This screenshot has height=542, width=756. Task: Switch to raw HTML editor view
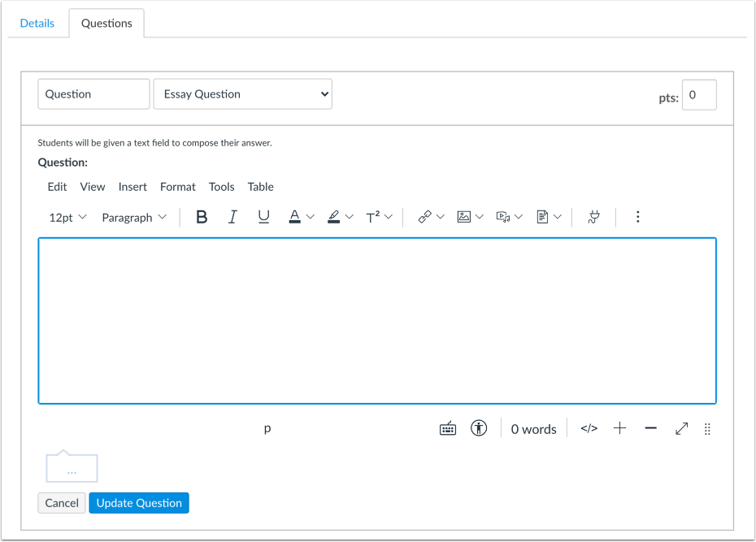click(x=588, y=428)
